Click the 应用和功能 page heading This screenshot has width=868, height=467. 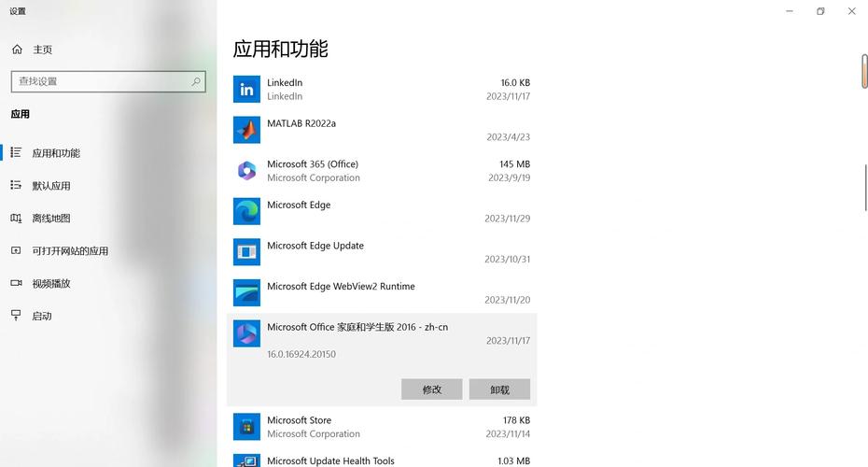pos(280,49)
